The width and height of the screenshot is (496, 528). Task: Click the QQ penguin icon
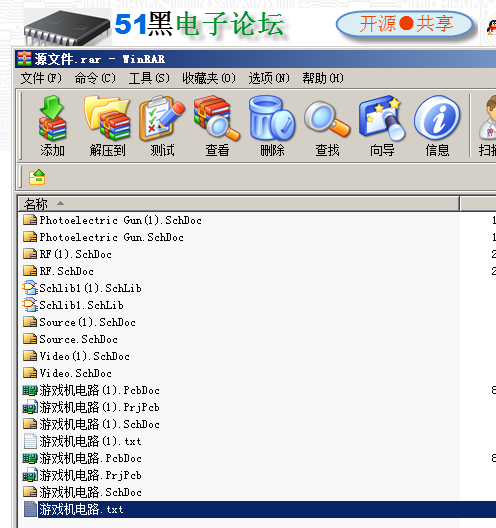491,28
